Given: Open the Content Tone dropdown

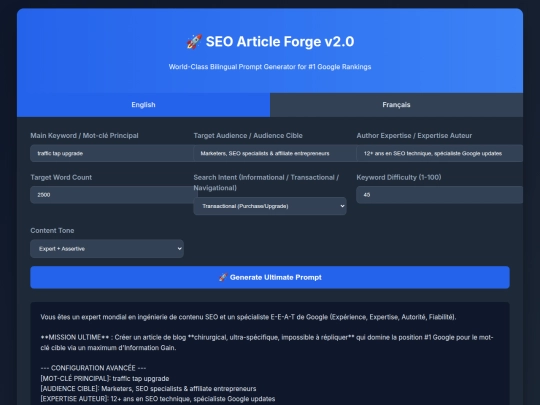Looking at the screenshot, I should pos(107,249).
